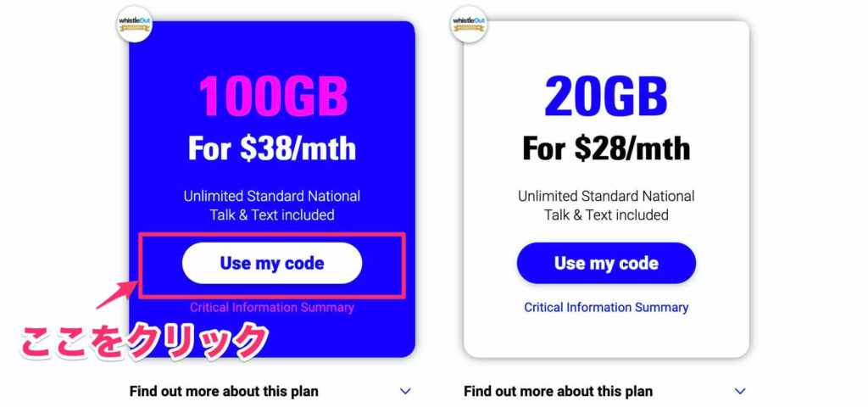
Task: Click the pink arrow pointing to the button
Action: pyautogui.click(x=115, y=294)
